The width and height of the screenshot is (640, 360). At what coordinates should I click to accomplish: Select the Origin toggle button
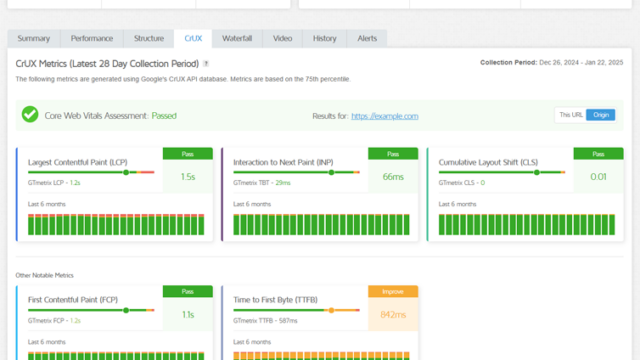click(601, 115)
